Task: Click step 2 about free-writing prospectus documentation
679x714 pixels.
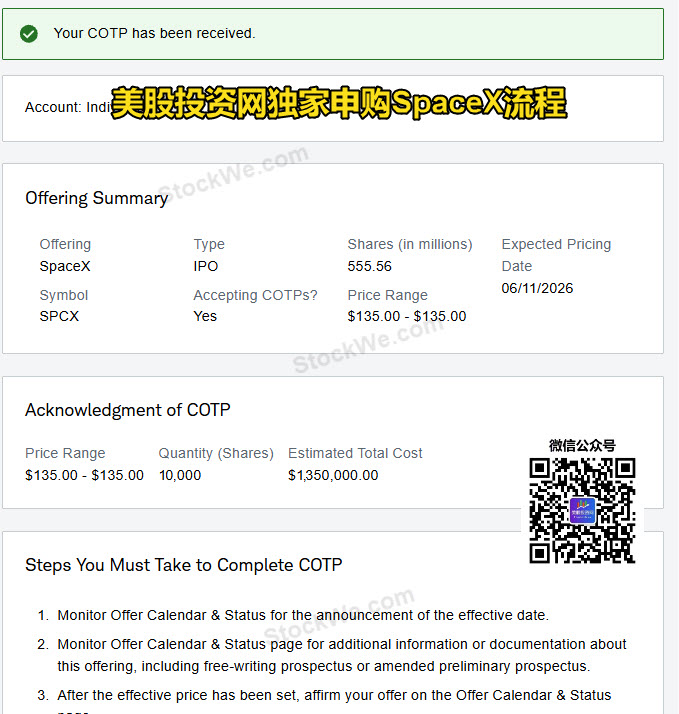Action: tap(342, 655)
